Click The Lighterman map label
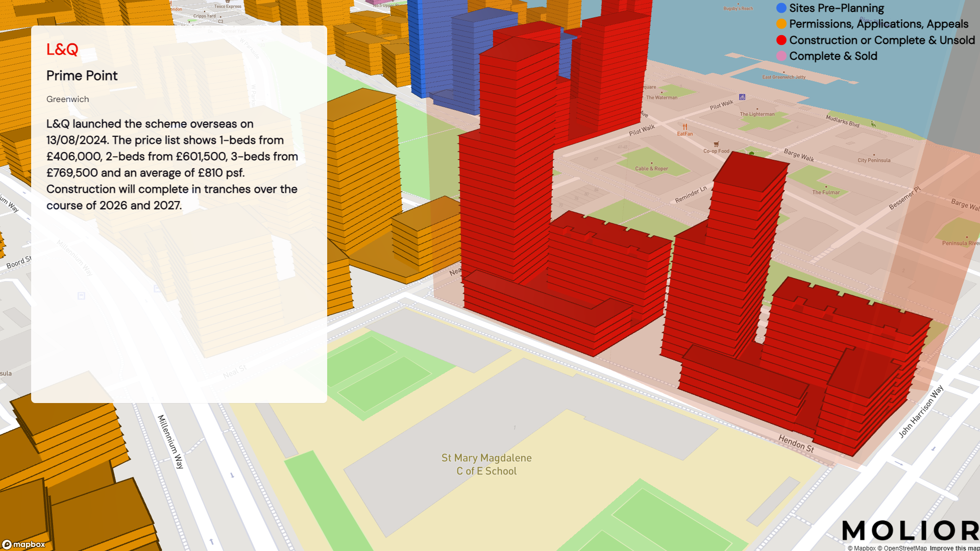 (x=757, y=114)
